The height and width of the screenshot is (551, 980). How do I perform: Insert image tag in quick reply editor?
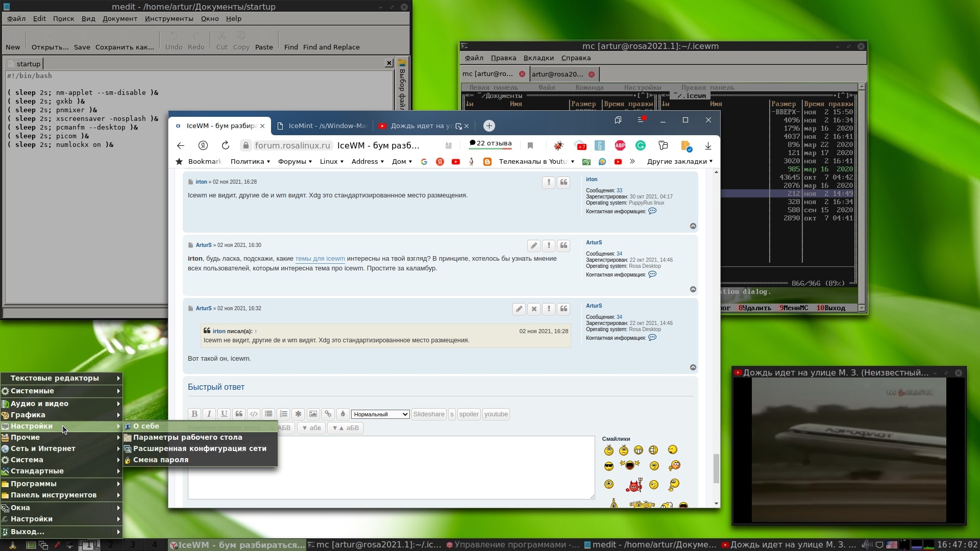tap(313, 414)
